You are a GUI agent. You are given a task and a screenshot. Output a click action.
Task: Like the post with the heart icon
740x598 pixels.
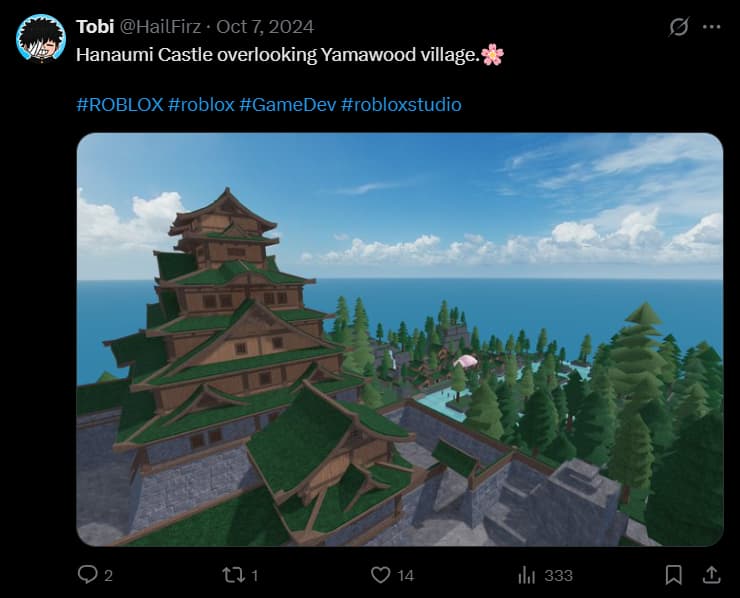[380, 575]
